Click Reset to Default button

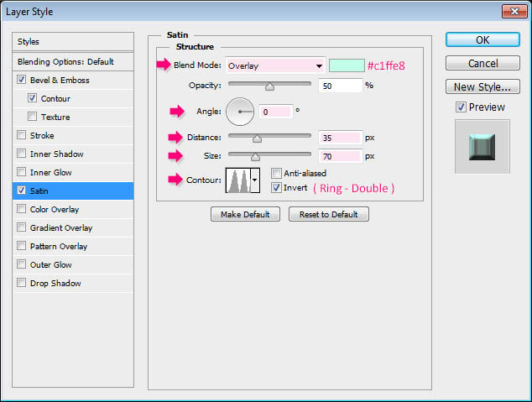(328, 214)
